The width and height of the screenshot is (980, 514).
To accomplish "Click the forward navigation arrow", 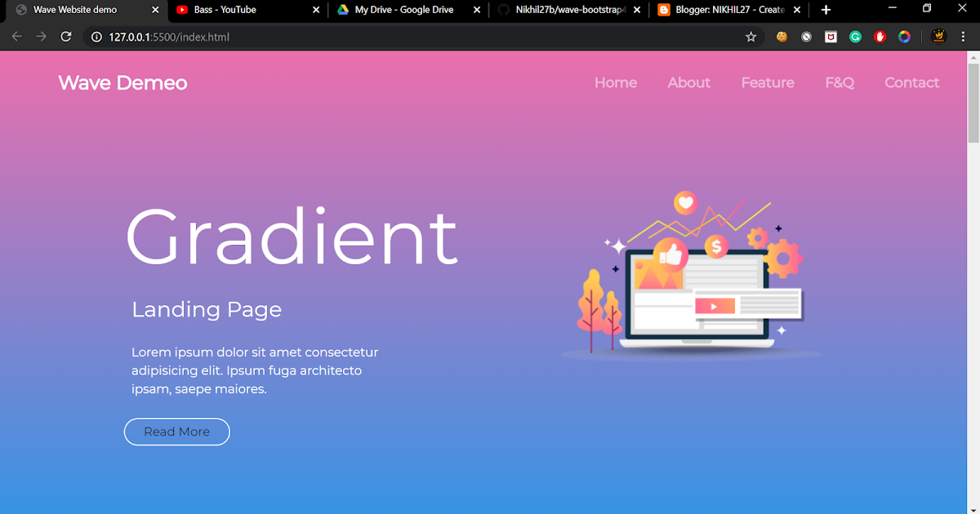I will [x=41, y=37].
